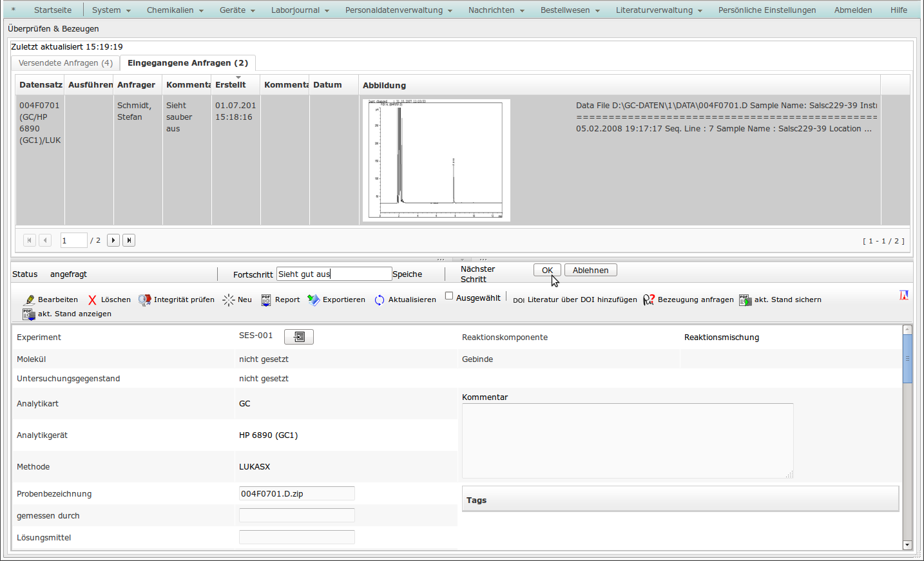Refresh using the Aktualisieren icon
The height and width of the screenshot is (561, 924).
click(380, 300)
